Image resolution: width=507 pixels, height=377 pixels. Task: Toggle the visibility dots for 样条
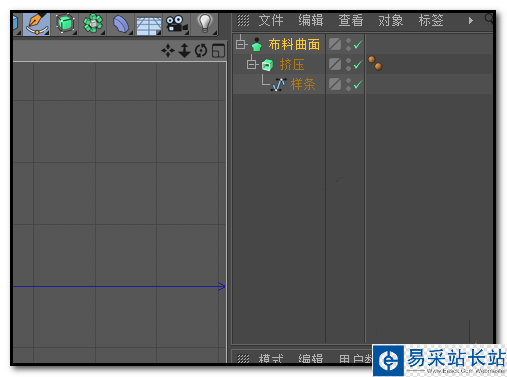click(348, 84)
